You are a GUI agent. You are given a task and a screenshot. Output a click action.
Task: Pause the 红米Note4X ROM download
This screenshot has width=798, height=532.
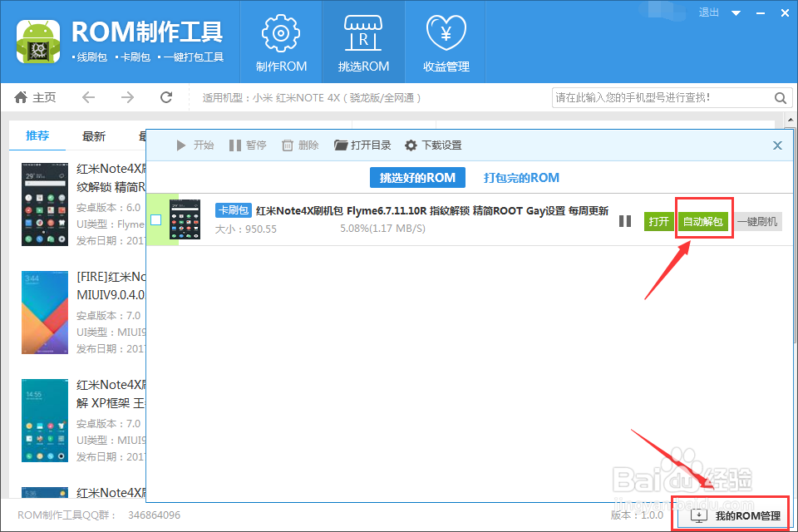pos(625,221)
